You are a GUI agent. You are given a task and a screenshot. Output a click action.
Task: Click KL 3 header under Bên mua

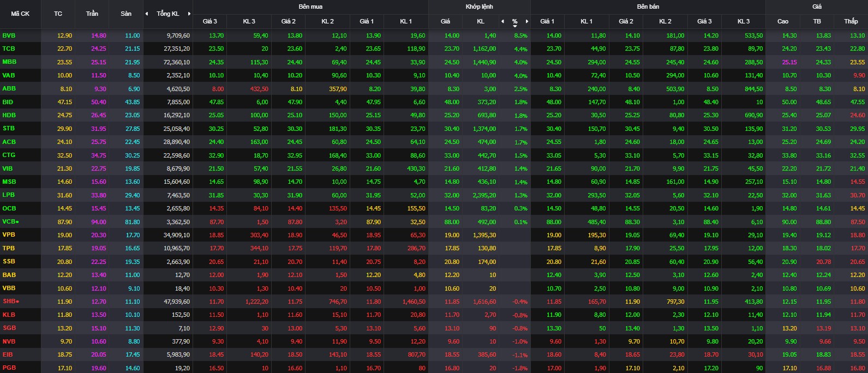[249, 21]
